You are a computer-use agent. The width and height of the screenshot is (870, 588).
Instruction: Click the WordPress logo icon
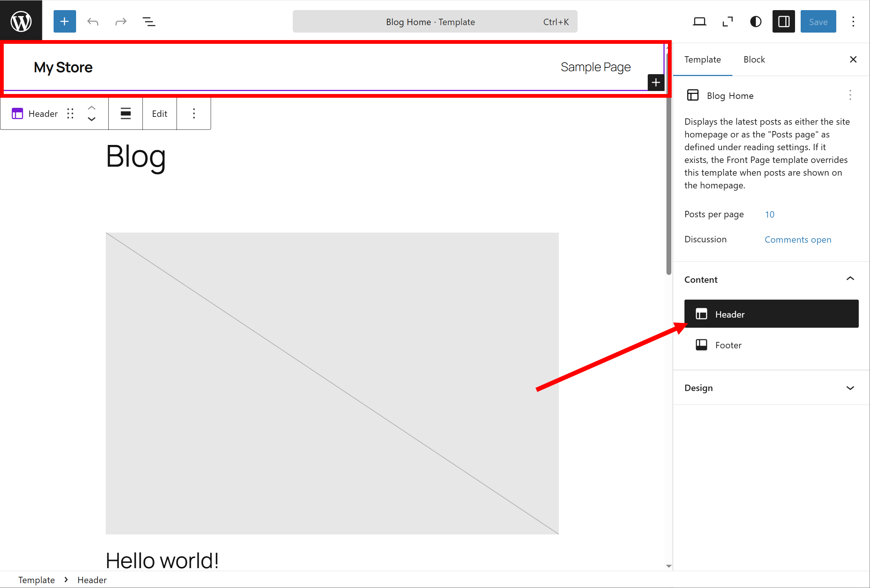pyautogui.click(x=21, y=21)
